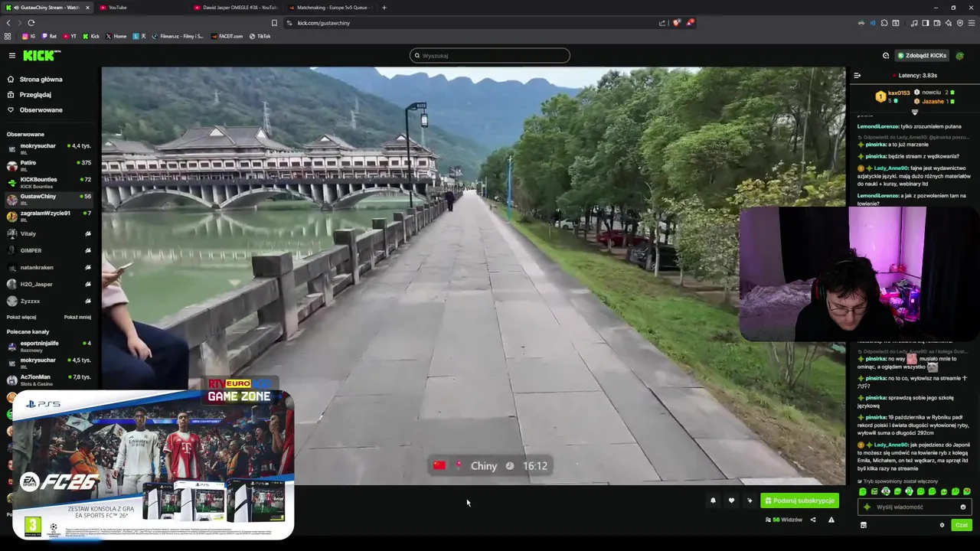Open Przeglądaj page
980x551 pixels.
35,95
